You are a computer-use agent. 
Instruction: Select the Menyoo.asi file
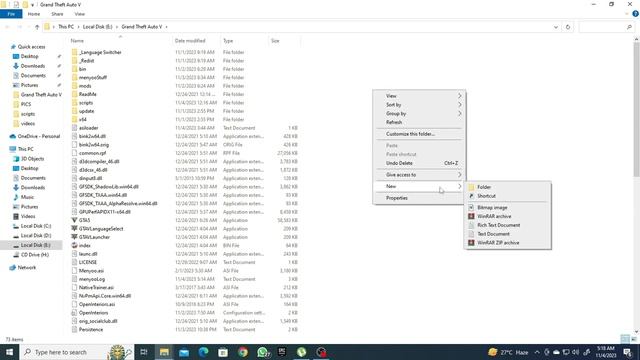91,271
